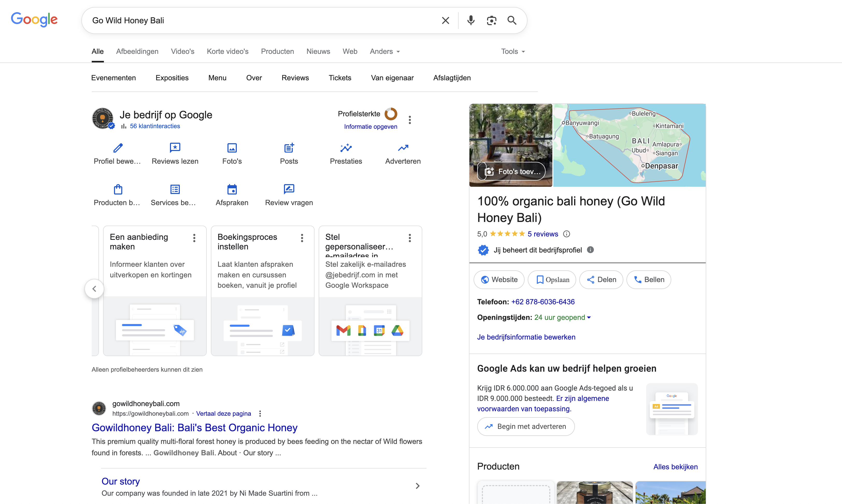Open Review vragen icon
This screenshot has height=504, width=842.
pyautogui.click(x=289, y=189)
